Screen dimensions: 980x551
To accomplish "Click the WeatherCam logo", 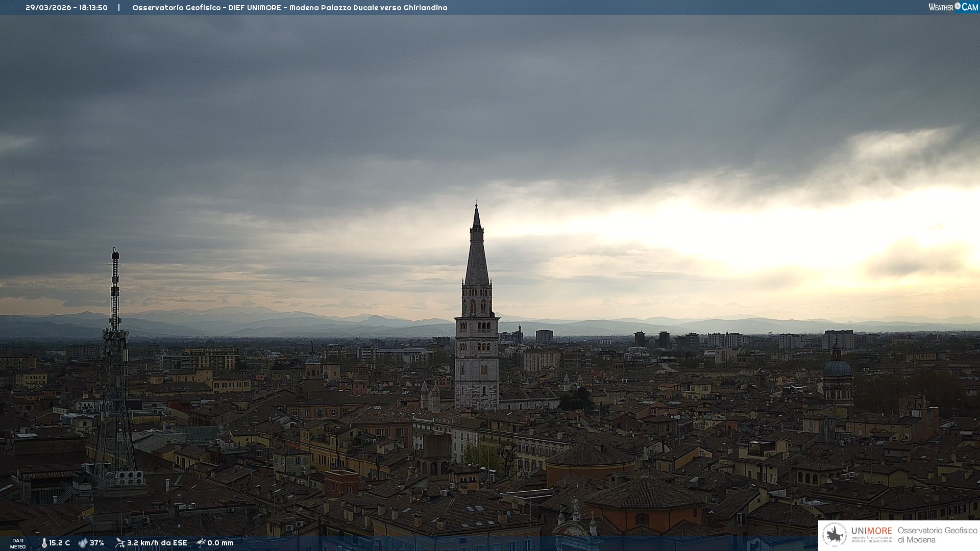I will (x=953, y=7).
